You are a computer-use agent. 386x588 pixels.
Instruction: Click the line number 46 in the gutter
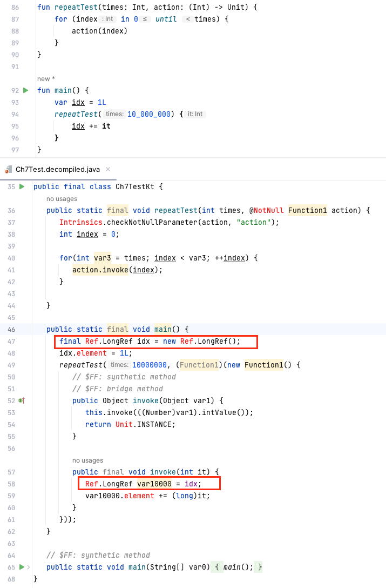11,329
